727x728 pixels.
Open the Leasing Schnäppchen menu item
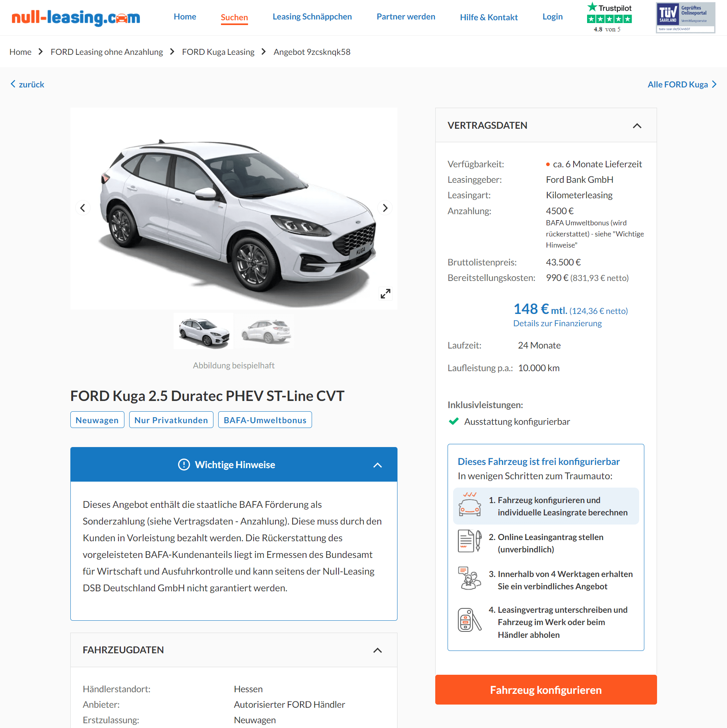coord(312,17)
